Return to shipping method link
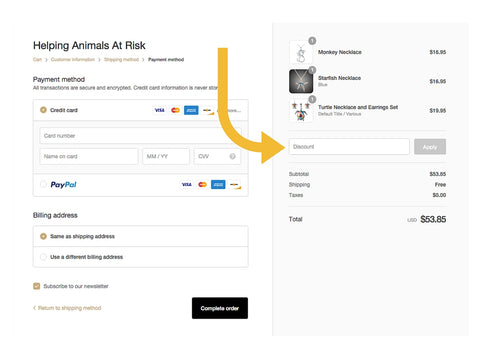The width and height of the screenshot is (480, 360). click(69, 308)
